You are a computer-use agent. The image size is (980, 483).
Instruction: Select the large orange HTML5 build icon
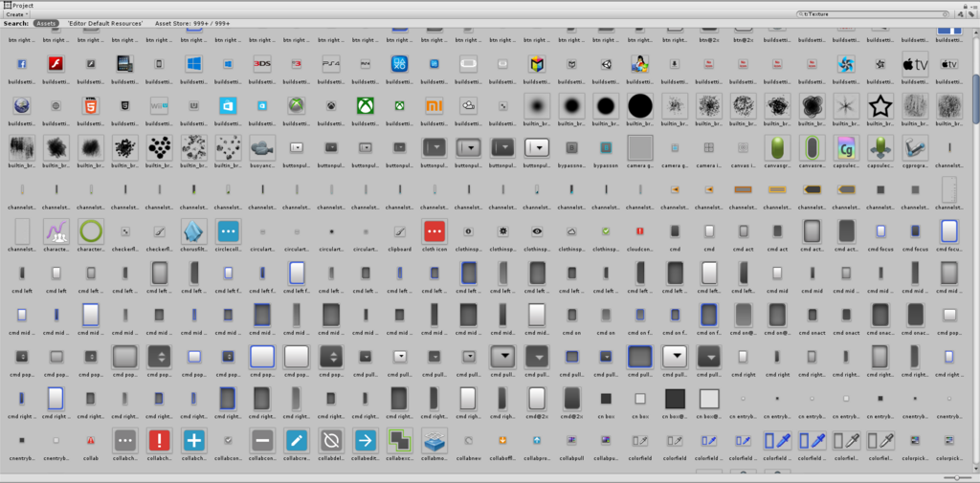click(x=91, y=105)
